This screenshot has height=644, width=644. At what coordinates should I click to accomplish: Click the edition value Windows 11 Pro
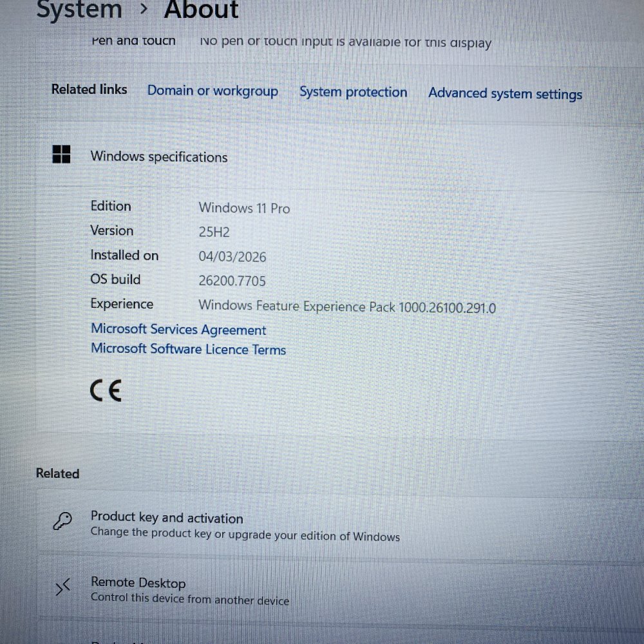pos(244,208)
